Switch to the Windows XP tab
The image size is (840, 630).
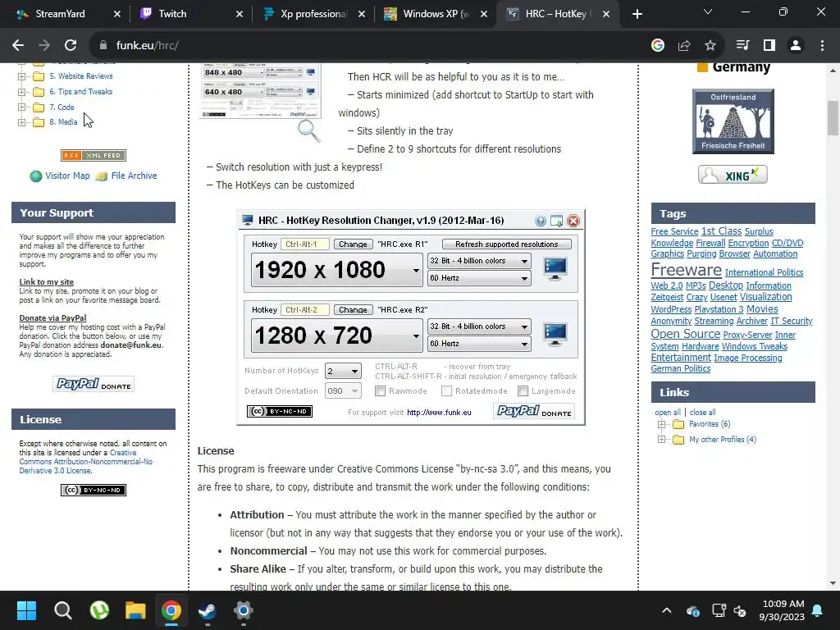click(x=433, y=14)
